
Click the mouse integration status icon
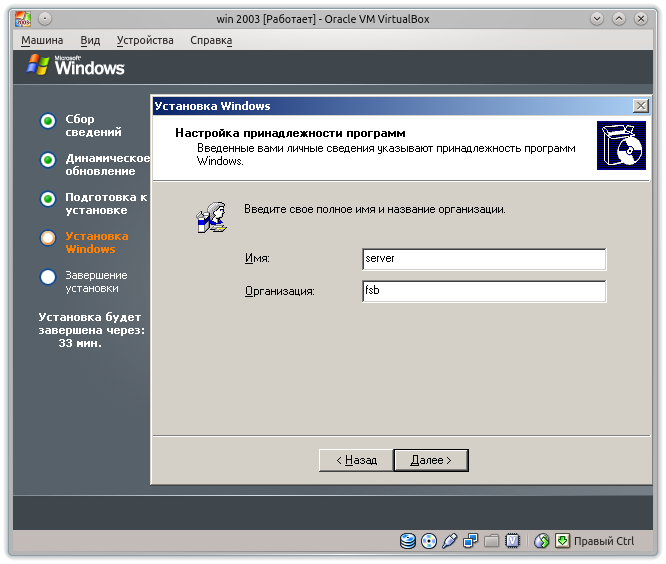tap(542, 541)
